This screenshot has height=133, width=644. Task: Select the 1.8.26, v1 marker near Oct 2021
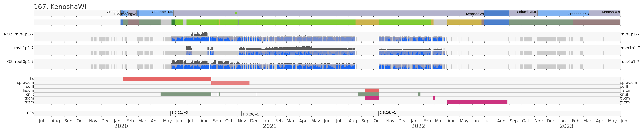pos(379,113)
